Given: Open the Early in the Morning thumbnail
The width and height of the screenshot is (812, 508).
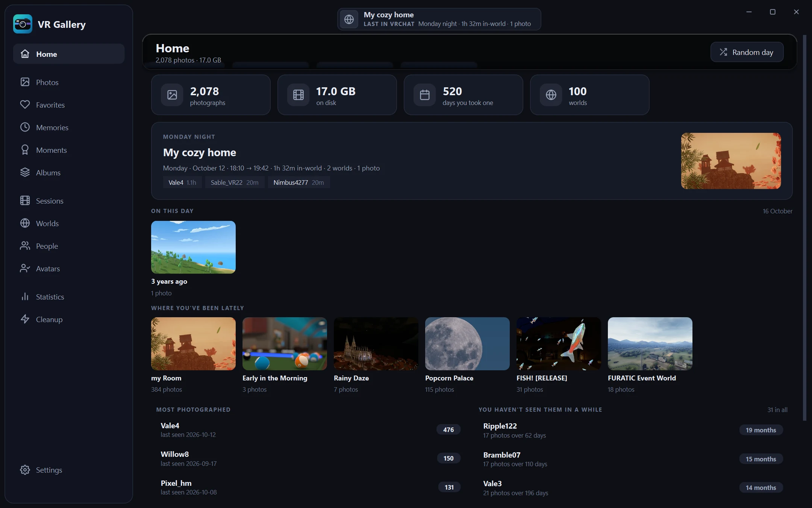Looking at the screenshot, I should tap(285, 344).
